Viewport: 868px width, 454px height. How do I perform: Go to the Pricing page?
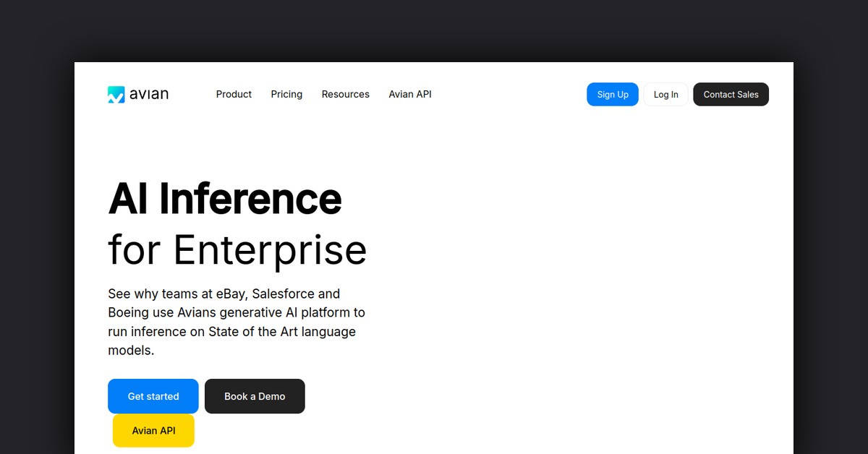[x=286, y=95]
